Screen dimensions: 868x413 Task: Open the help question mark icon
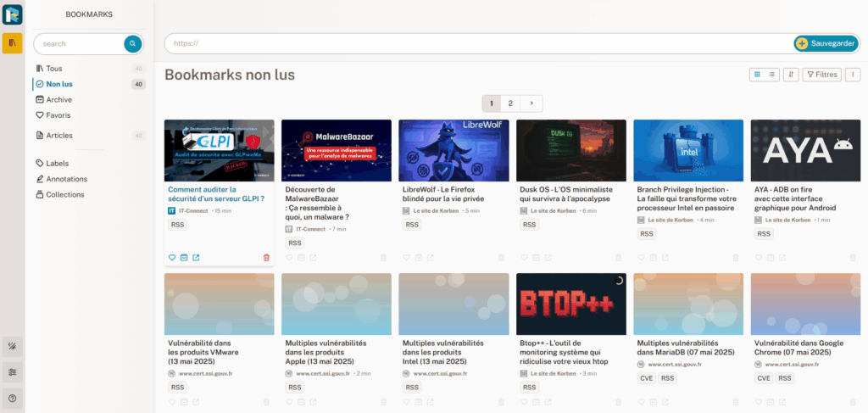(x=12, y=398)
